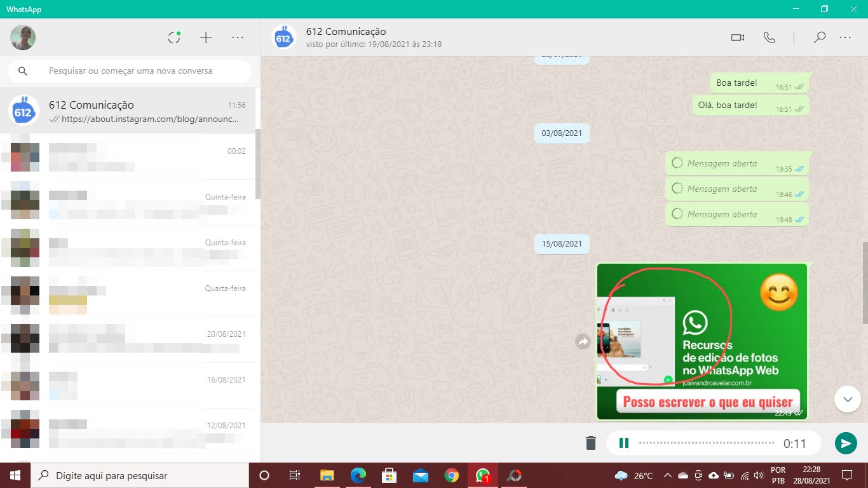Open the blurred chat dated Quarta-feira
The height and width of the screenshot is (488, 868).
(x=127, y=294)
